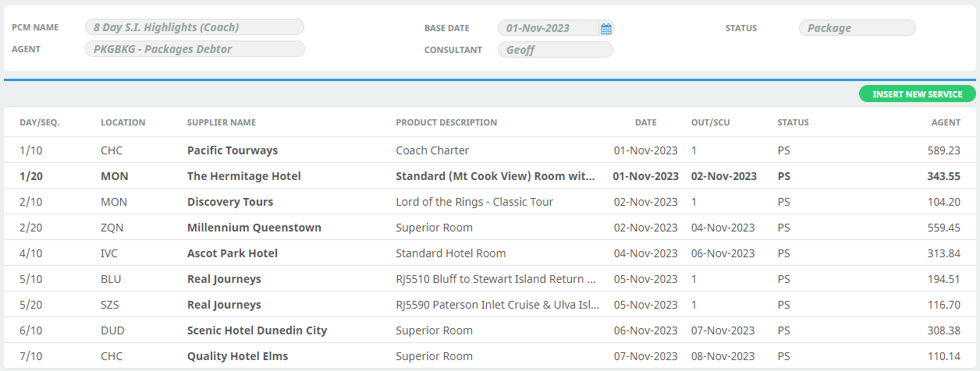
Task: Focus the Consultant field showing Geoff
Action: [556, 50]
